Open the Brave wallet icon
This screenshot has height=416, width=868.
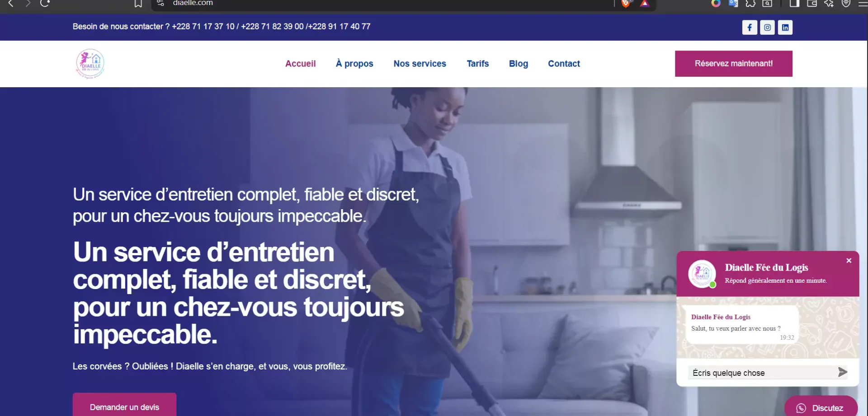pos(812,4)
